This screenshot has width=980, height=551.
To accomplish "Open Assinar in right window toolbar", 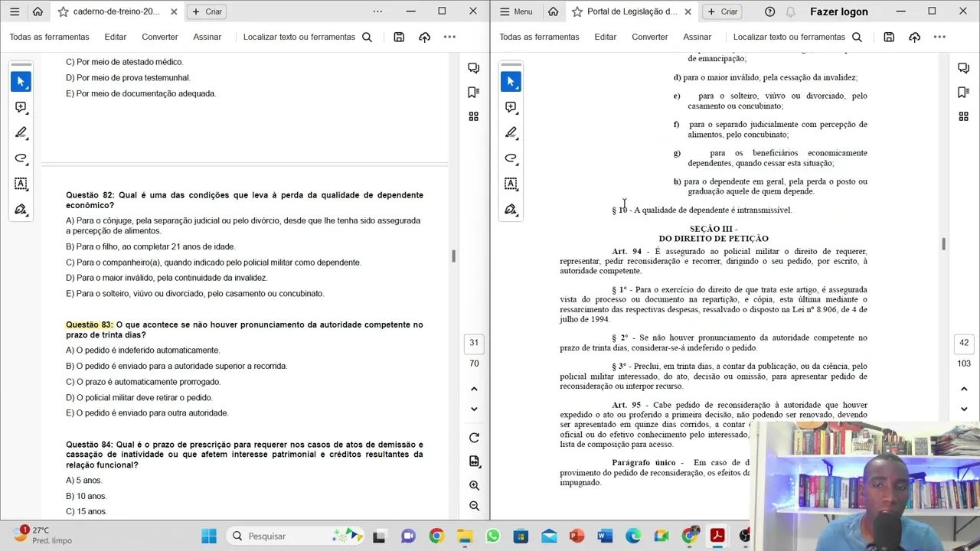I will point(697,37).
